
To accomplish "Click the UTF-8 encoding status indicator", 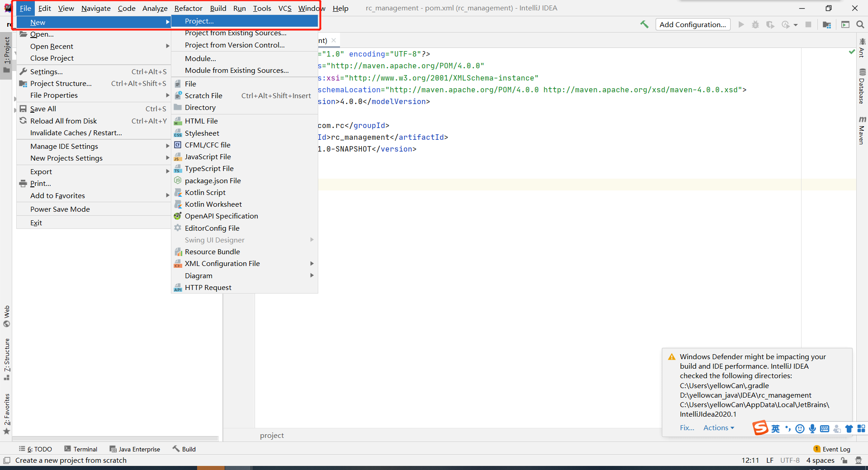I will tap(790, 460).
